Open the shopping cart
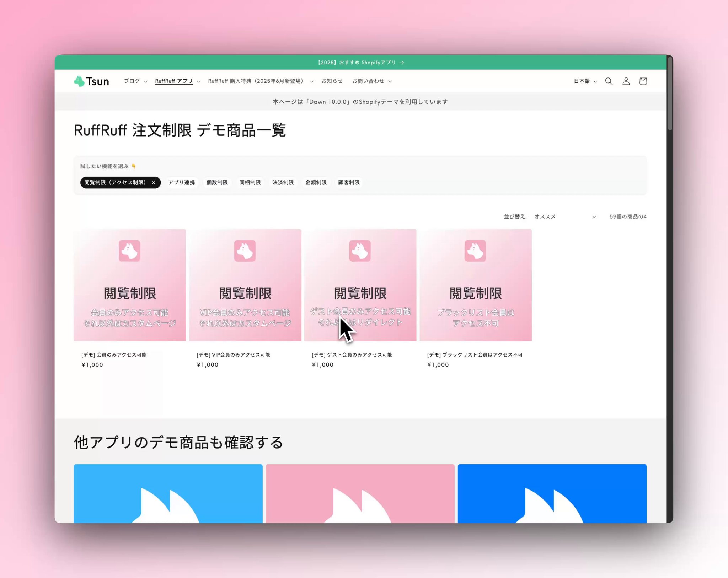Viewport: 728px width, 578px height. point(643,81)
